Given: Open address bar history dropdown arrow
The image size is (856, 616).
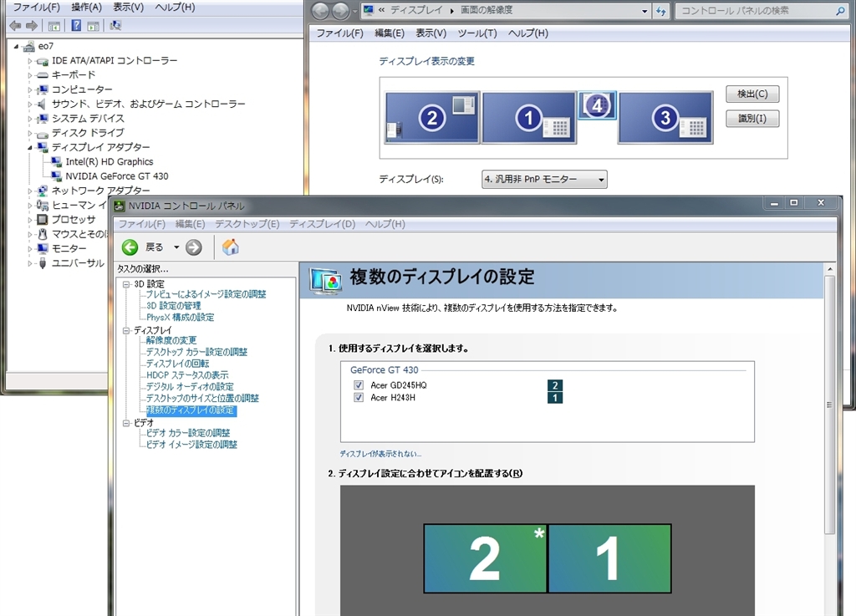Looking at the screenshot, I should pyautogui.click(x=645, y=11).
